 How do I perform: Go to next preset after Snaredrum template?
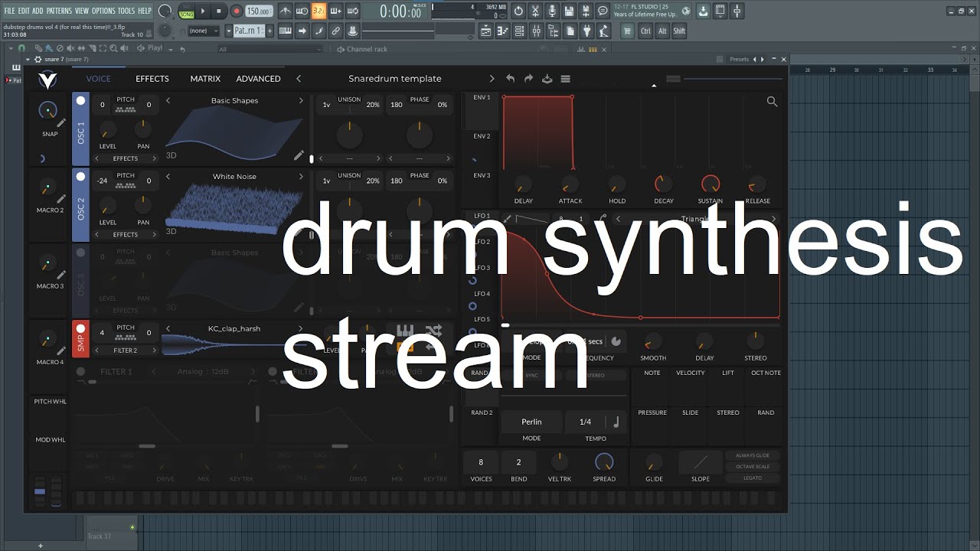coord(492,79)
